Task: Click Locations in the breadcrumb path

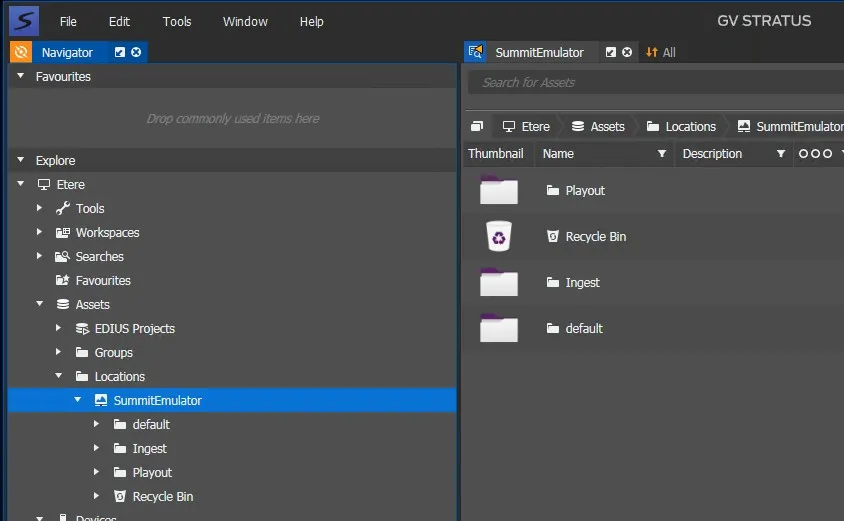Action: point(690,127)
